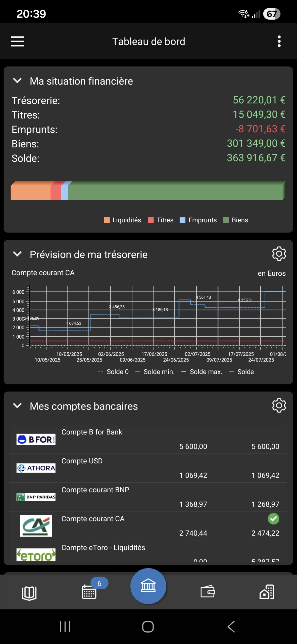Image resolution: width=297 pixels, height=644 pixels.
Task: Tap the central bank building button
Action: 148,586
